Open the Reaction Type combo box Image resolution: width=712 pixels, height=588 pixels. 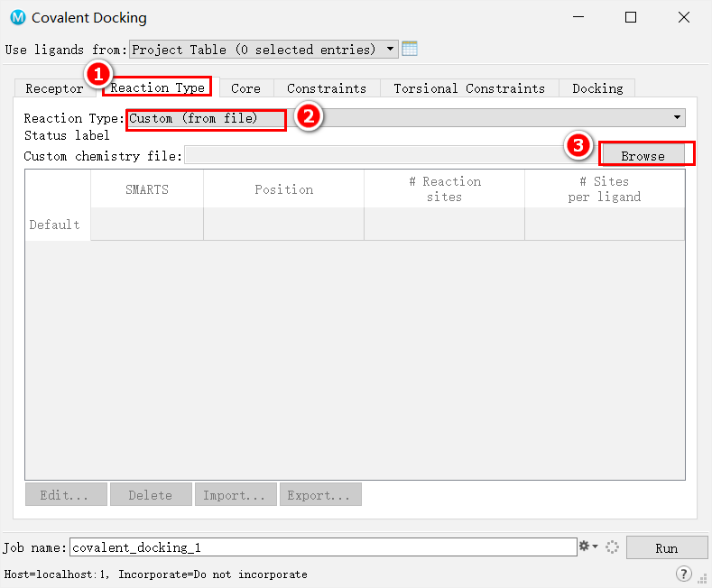(405, 118)
